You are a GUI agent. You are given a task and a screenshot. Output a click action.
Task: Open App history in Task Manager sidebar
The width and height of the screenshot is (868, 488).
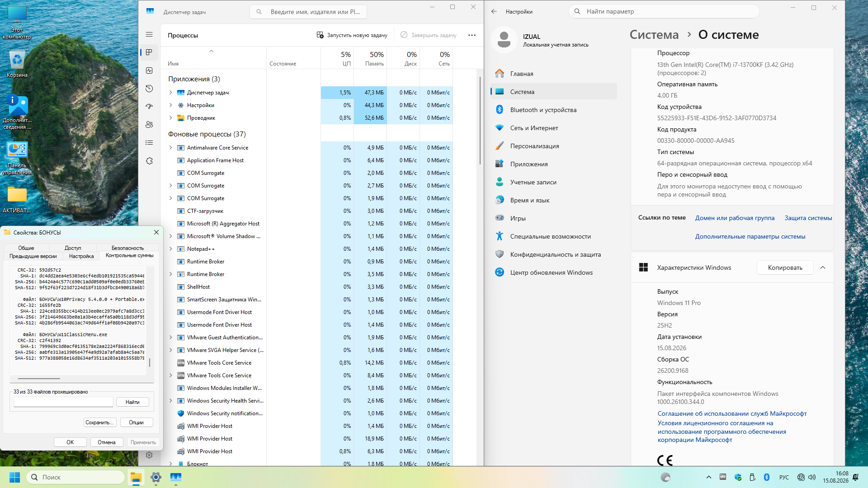[149, 89]
